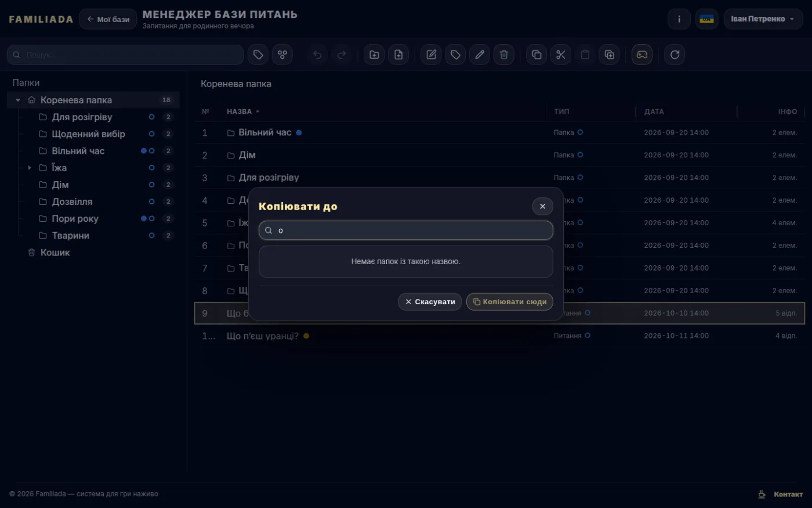Click the scissors cut icon
This screenshot has height=508, width=812.
coord(561,55)
